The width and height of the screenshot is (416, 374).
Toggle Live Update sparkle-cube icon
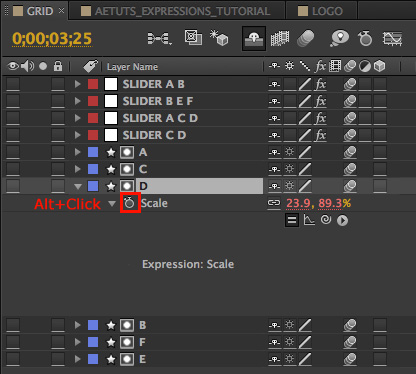tap(219, 37)
